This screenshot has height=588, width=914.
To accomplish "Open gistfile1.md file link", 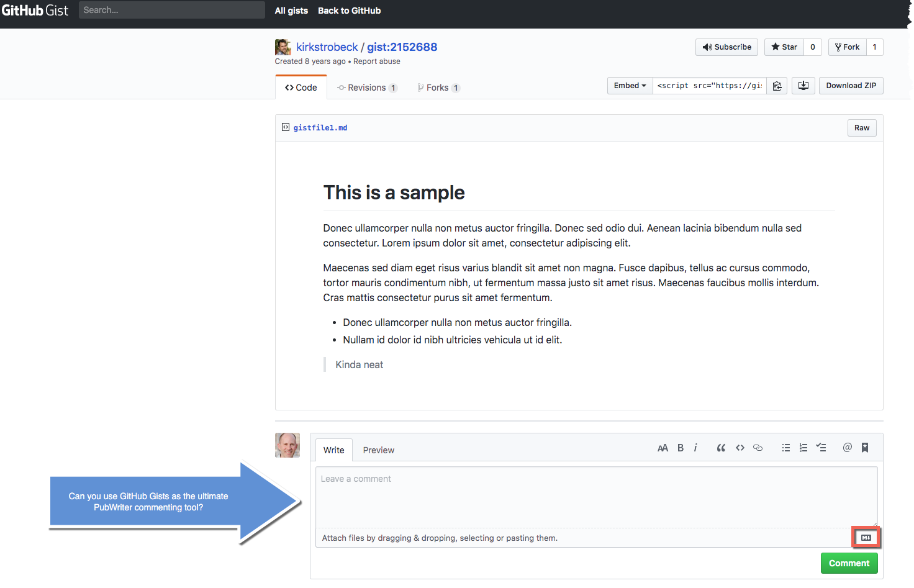I will 320,128.
